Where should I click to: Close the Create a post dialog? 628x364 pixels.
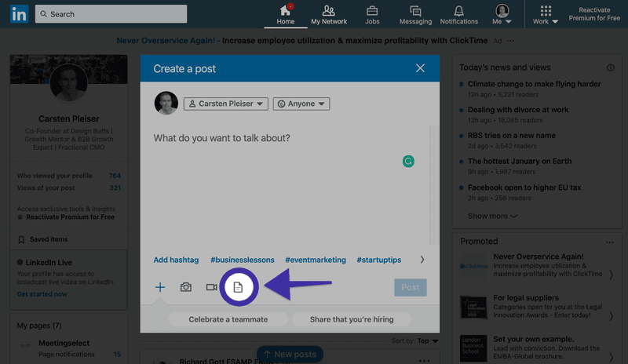tap(420, 68)
